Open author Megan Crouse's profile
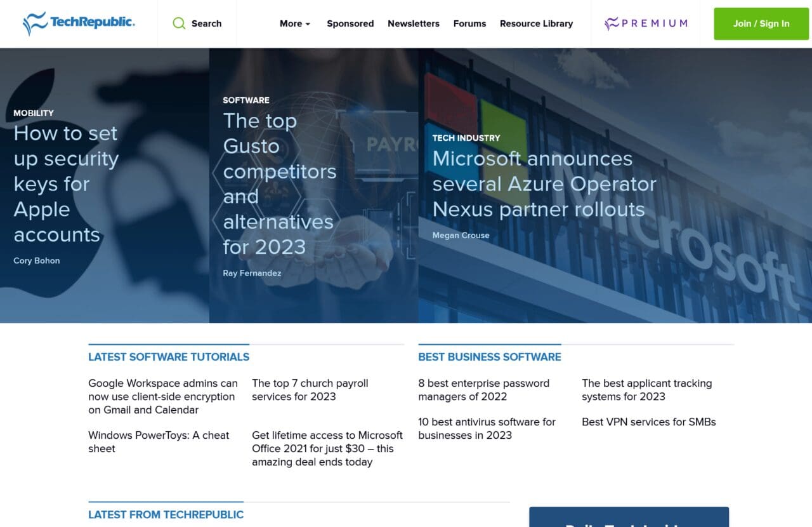The height and width of the screenshot is (527, 812). tap(461, 236)
